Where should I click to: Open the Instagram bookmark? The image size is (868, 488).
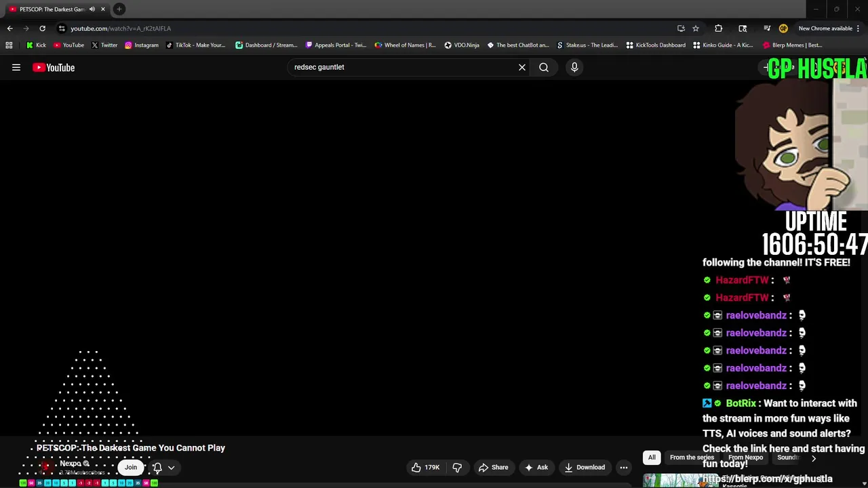141,45
